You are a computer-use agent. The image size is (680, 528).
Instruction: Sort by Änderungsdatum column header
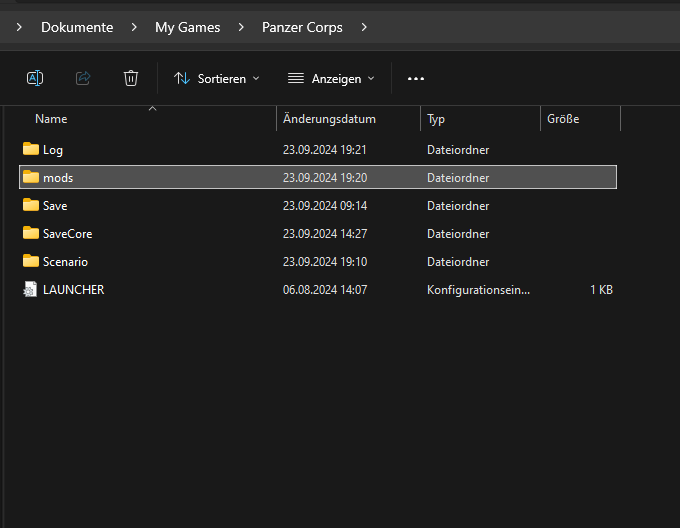329,119
